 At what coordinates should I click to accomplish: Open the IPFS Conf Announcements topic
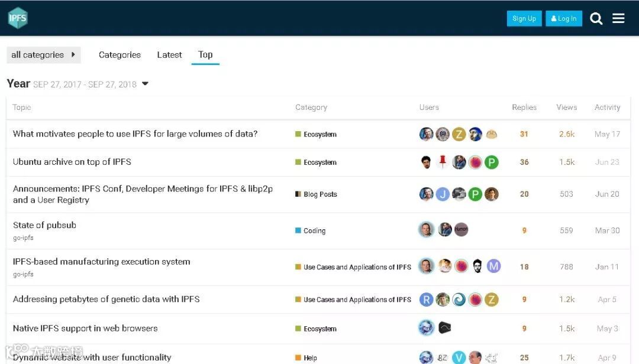click(143, 194)
